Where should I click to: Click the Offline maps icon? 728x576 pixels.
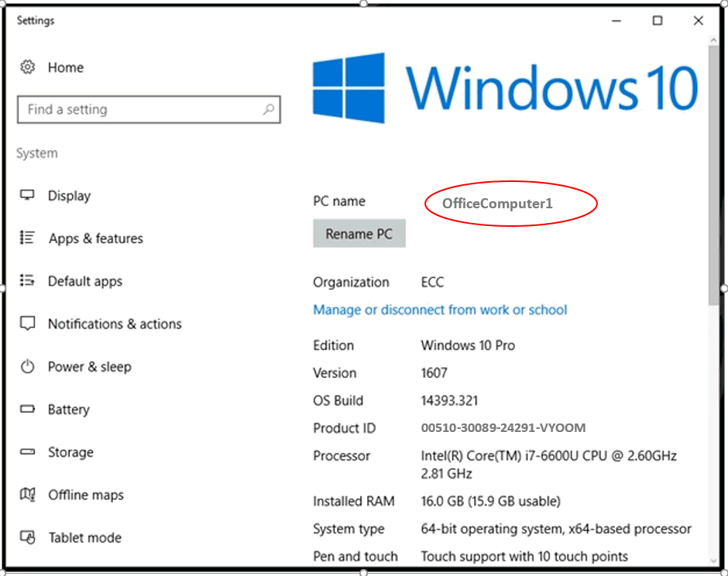pyautogui.click(x=28, y=495)
